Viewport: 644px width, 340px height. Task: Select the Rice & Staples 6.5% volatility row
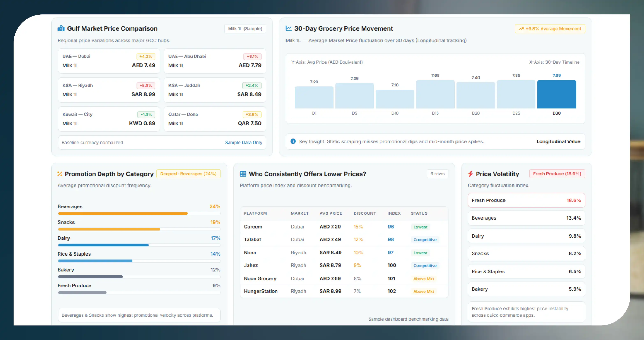click(x=526, y=271)
